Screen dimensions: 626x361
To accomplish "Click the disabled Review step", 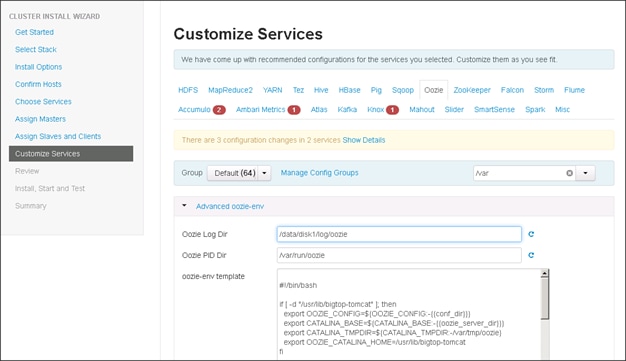I will [27, 171].
